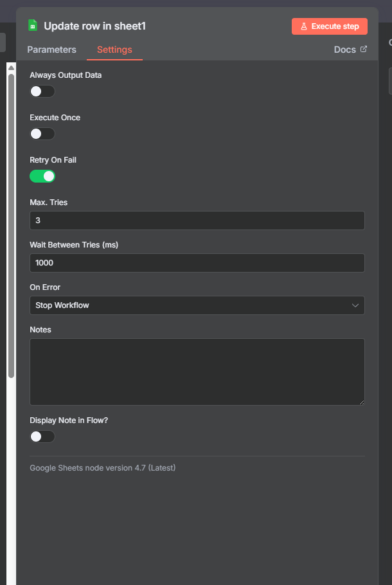Focus the Wait Between Tries field
392x585 pixels.
pos(197,263)
